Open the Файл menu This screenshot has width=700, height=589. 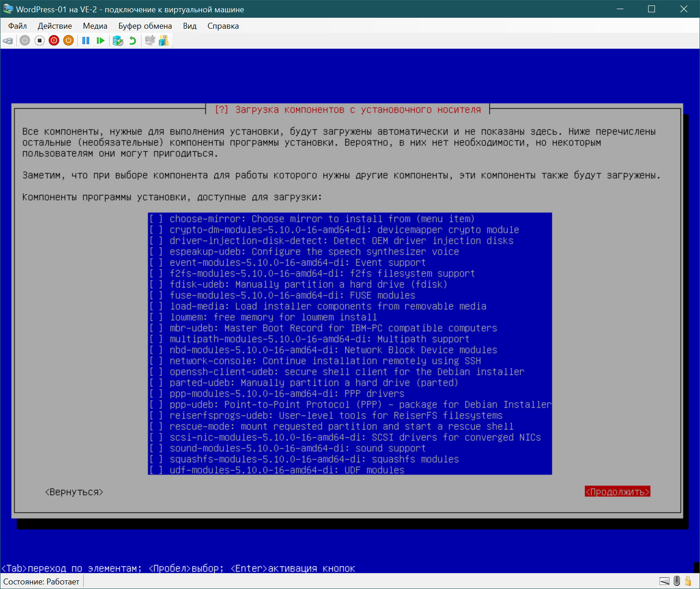click(x=17, y=26)
